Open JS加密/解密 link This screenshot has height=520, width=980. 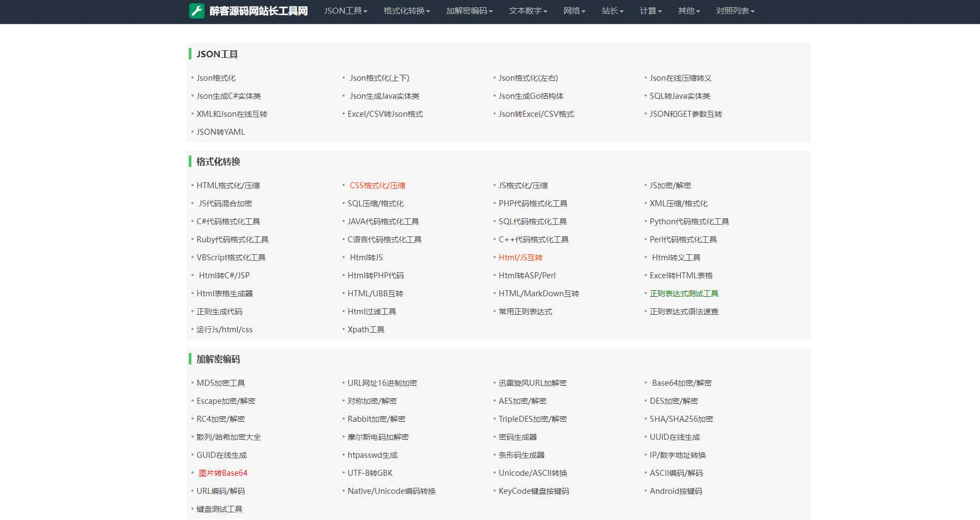[x=670, y=186]
